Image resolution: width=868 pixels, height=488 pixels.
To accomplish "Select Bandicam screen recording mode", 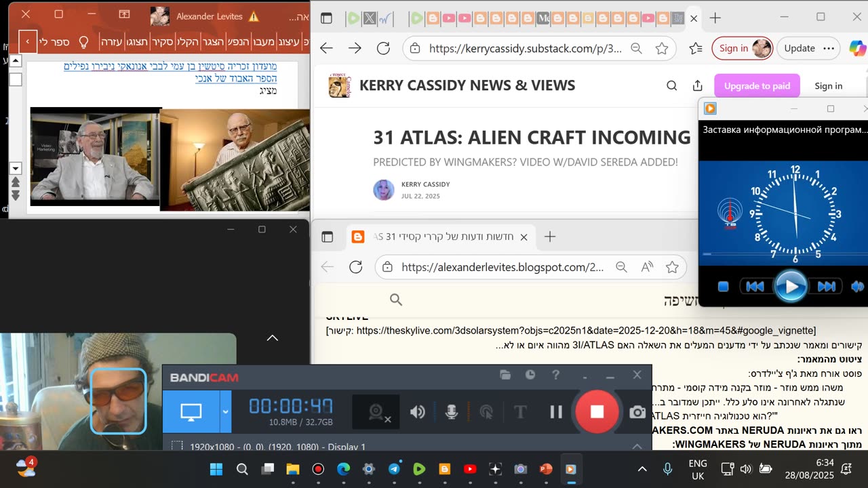I will click(191, 411).
